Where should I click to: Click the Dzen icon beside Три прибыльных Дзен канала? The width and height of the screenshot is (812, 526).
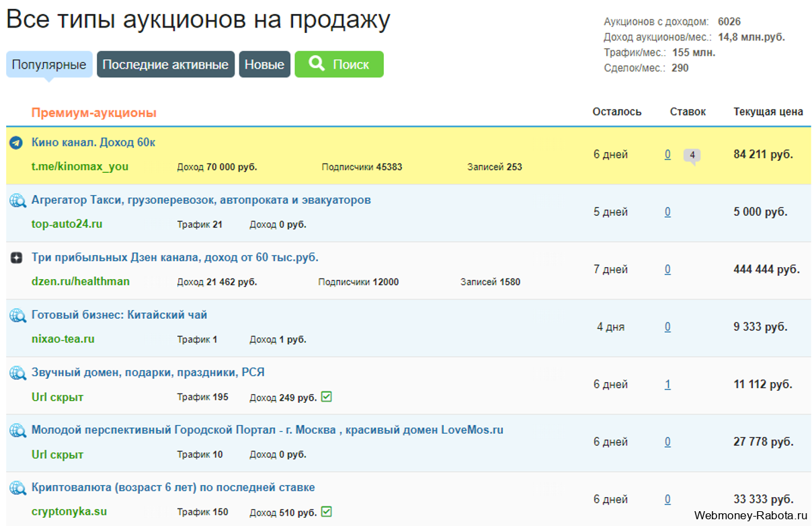click(17, 258)
